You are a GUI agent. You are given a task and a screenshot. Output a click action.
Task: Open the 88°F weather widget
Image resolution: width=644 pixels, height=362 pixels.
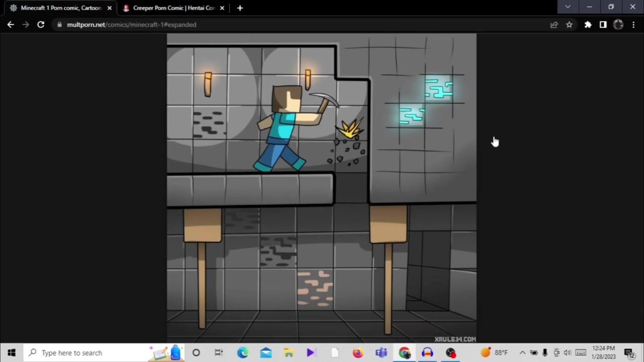coord(495,352)
